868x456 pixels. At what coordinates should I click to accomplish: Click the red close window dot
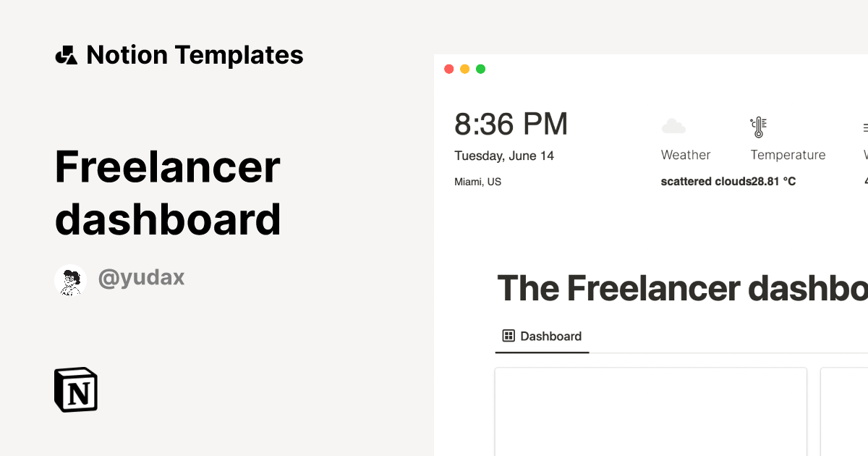pos(449,69)
